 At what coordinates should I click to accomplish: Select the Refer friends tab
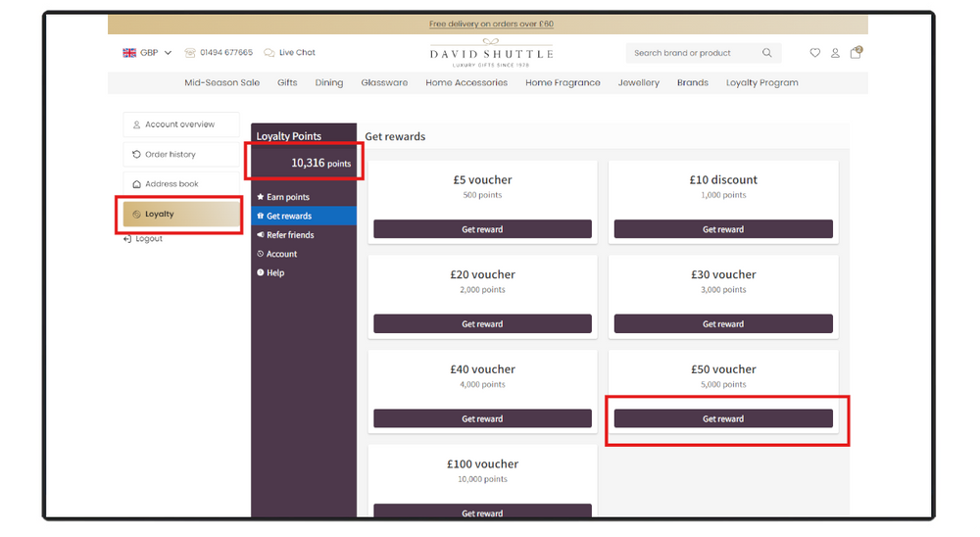(290, 235)
